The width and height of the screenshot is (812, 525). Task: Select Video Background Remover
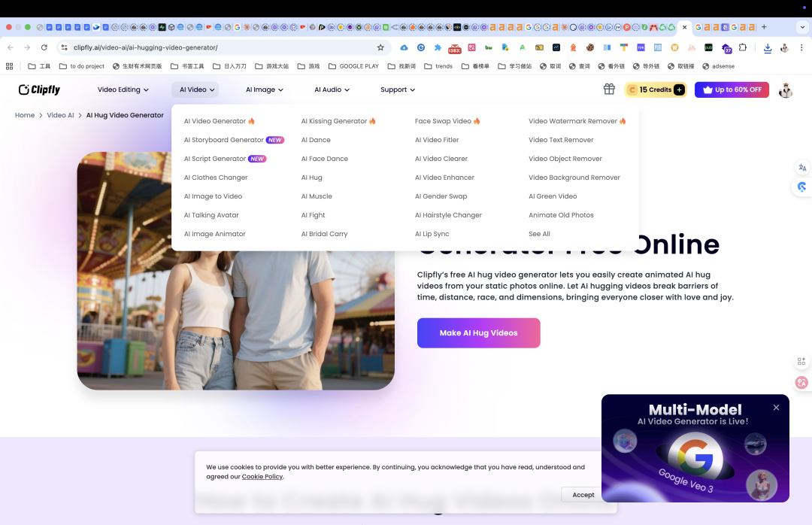point(574,178)
